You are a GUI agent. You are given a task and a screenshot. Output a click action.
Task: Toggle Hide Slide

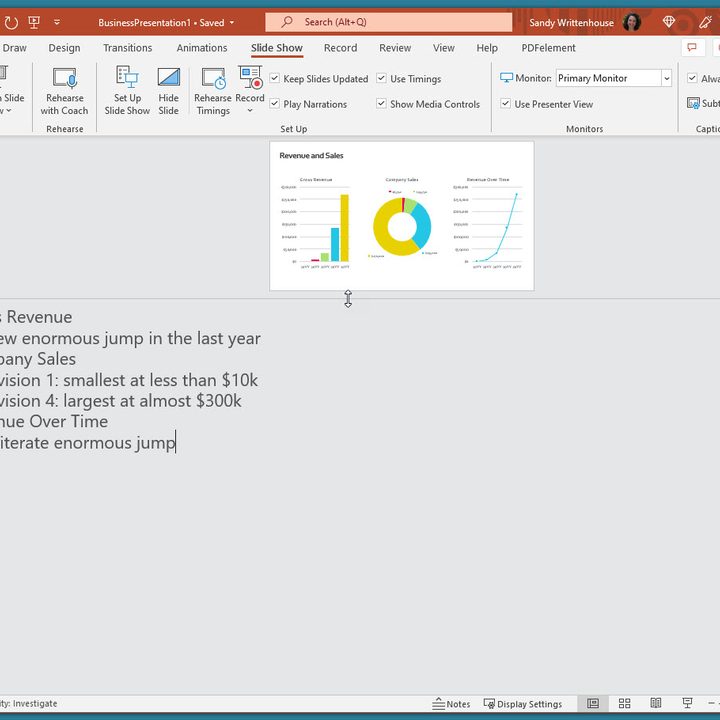[169, 91]
